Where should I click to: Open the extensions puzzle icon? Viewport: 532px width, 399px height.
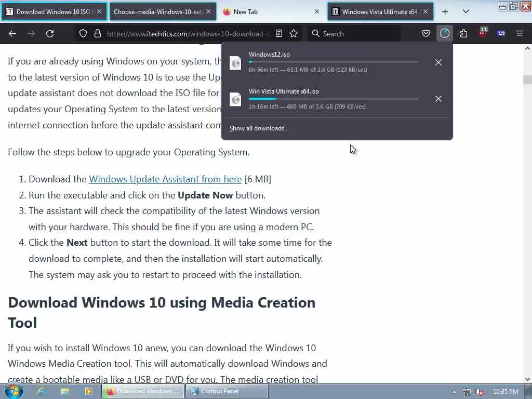[x=463, y=34]
